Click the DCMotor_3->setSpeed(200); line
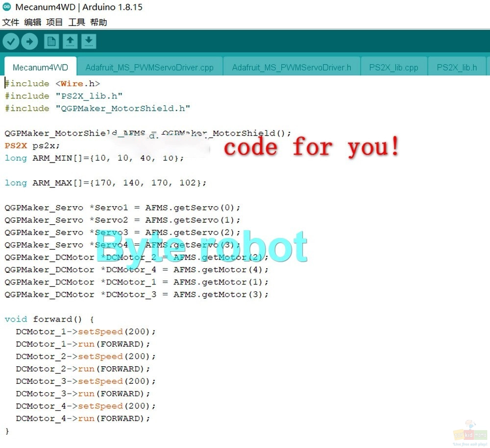 pos(86,381)
